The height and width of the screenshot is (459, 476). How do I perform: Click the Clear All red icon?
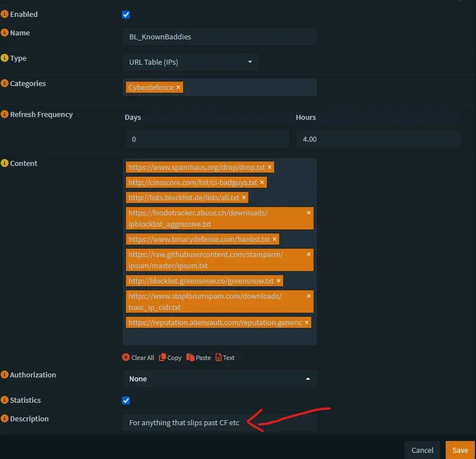click(126, 357)
